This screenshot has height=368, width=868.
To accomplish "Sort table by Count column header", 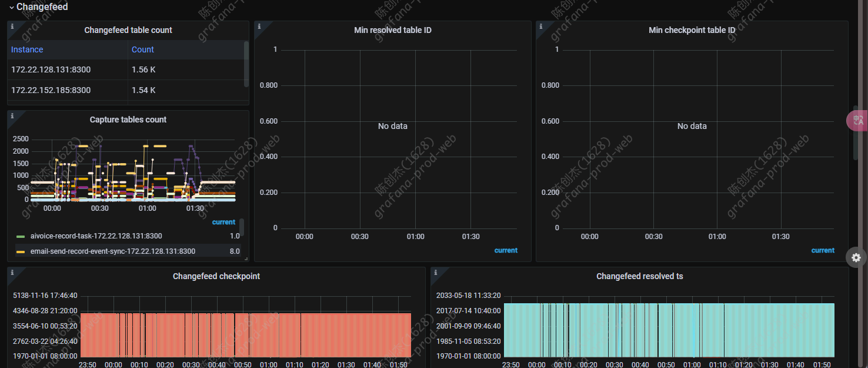I will (x=143, y=50).
